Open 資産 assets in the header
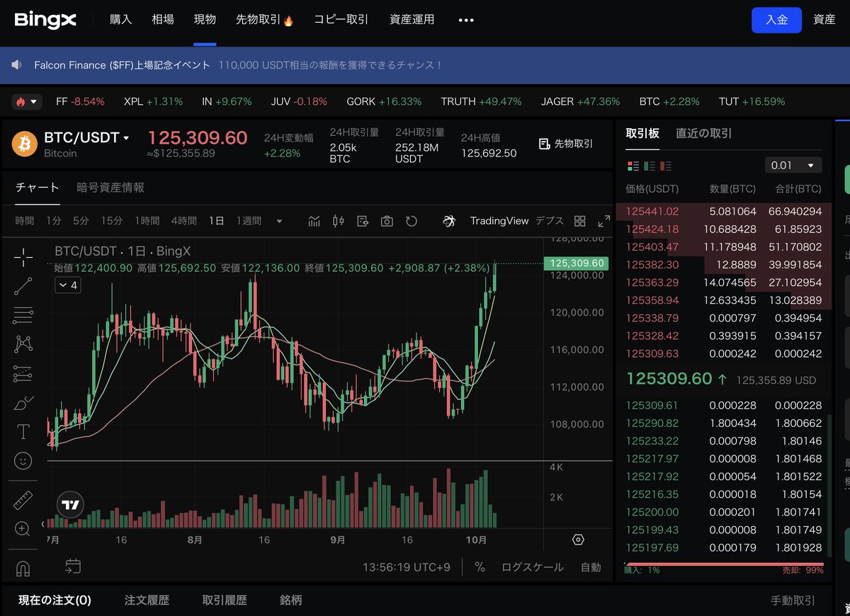Image resolution: width=850 pixels, height=616 pixels. (x=824, y=20)
